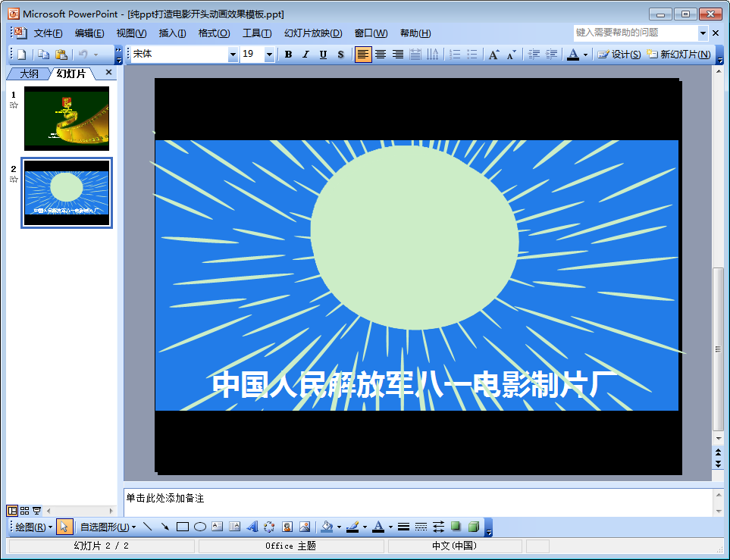The width and height of the screenshot is (730, 560).
Task: Open fill color dropdown arrow
Action: 339,527
